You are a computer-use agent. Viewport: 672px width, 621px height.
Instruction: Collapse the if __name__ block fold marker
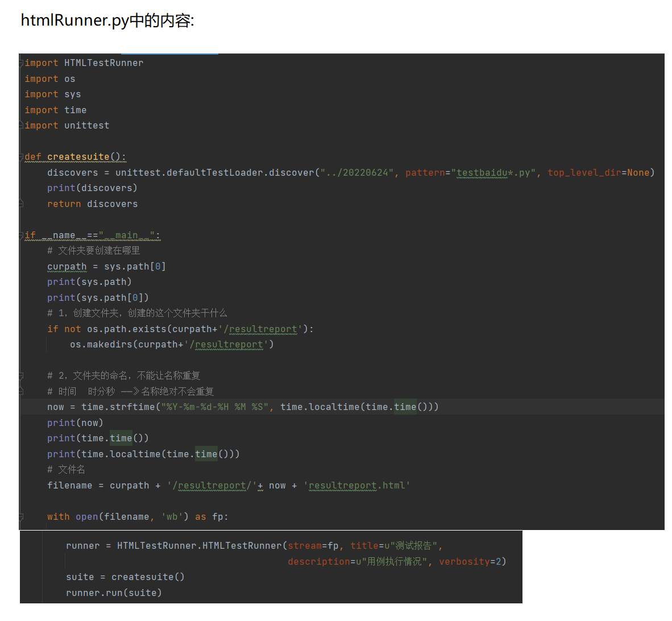(21, 235)
